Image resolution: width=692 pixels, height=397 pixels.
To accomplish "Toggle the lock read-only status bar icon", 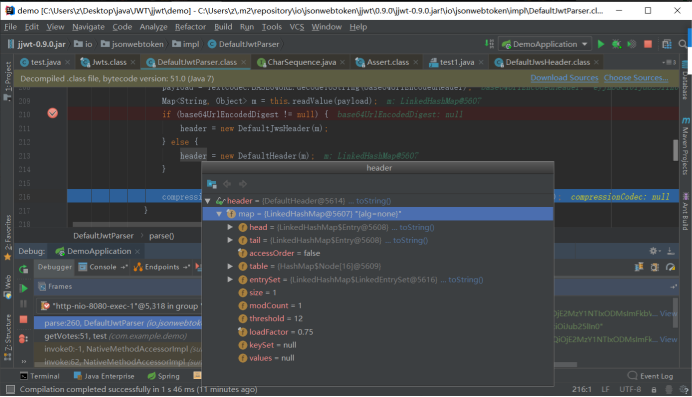I will point(654,390).
